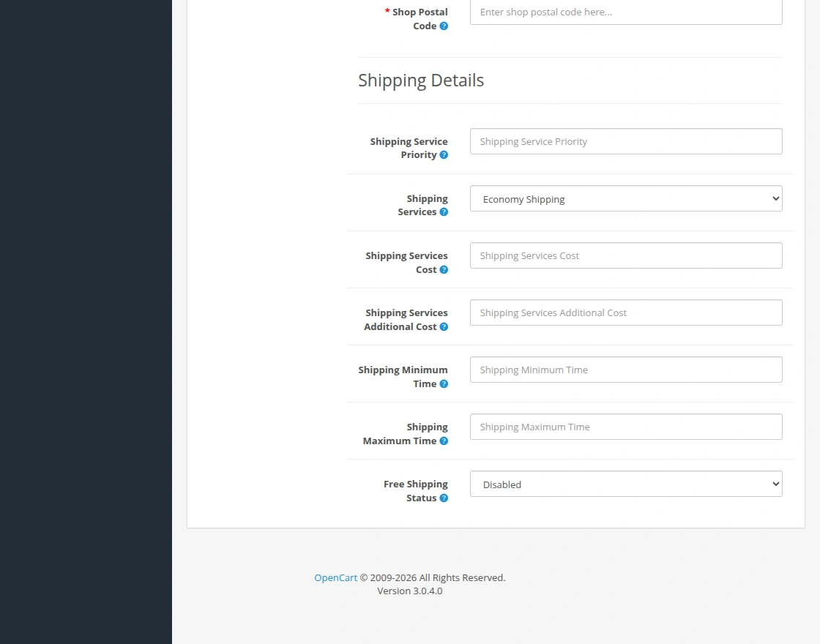
Task: Focus the Shipping Services Cost field
Action: tap(626, 255)
